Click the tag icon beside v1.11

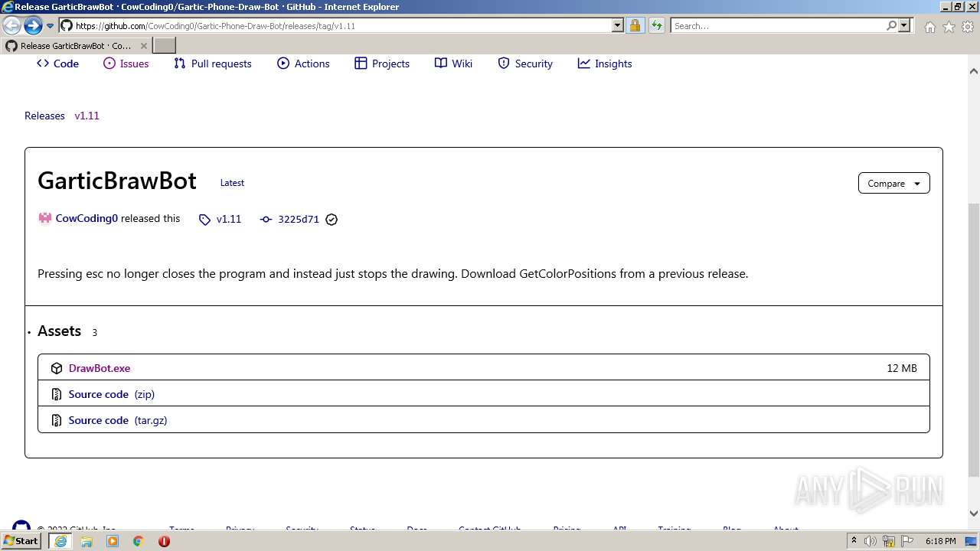coord(204,220)
